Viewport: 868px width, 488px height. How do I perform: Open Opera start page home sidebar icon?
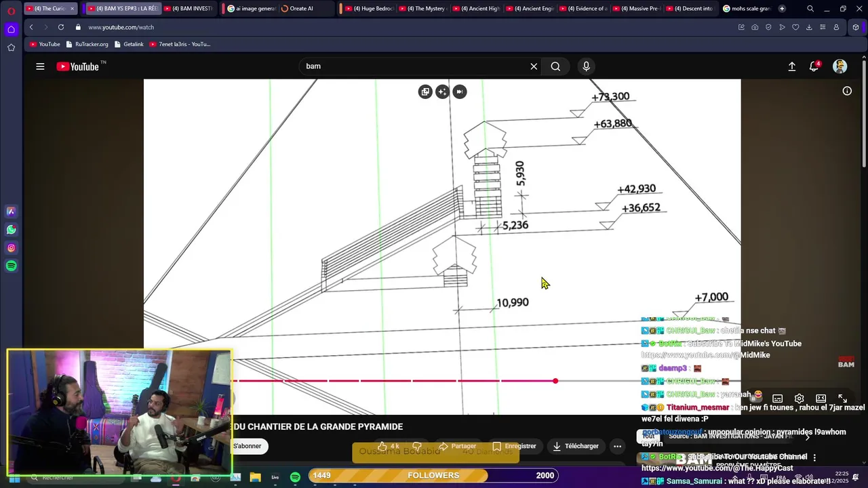(x=11, y=29)
